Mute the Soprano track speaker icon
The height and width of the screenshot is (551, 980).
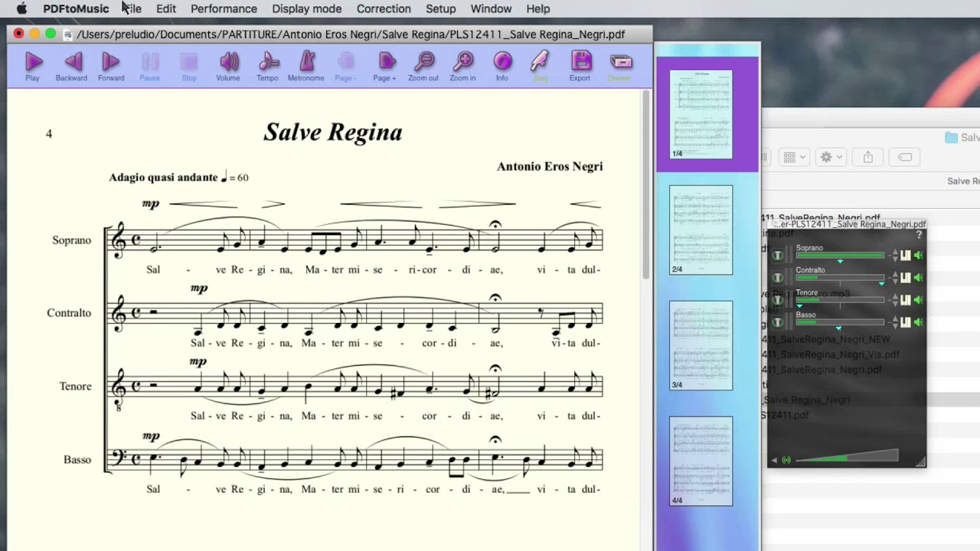[918, 256]
